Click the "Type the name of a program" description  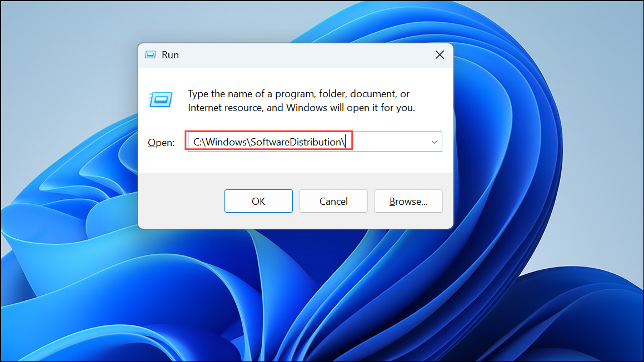pyautogui.click(x=302, y=100)
